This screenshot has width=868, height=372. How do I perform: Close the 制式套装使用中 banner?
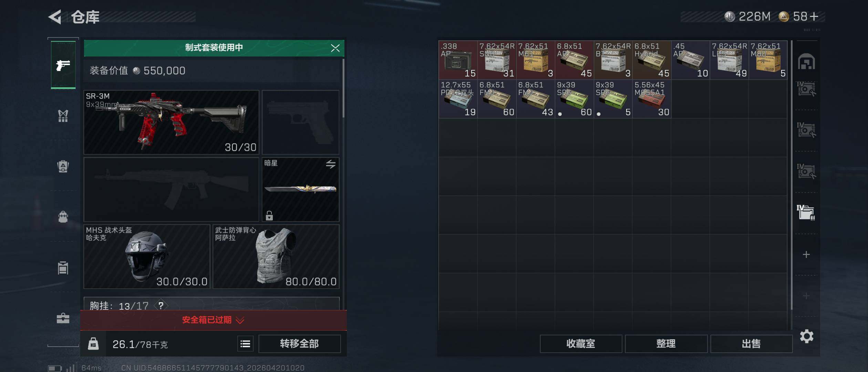(335, 48)
